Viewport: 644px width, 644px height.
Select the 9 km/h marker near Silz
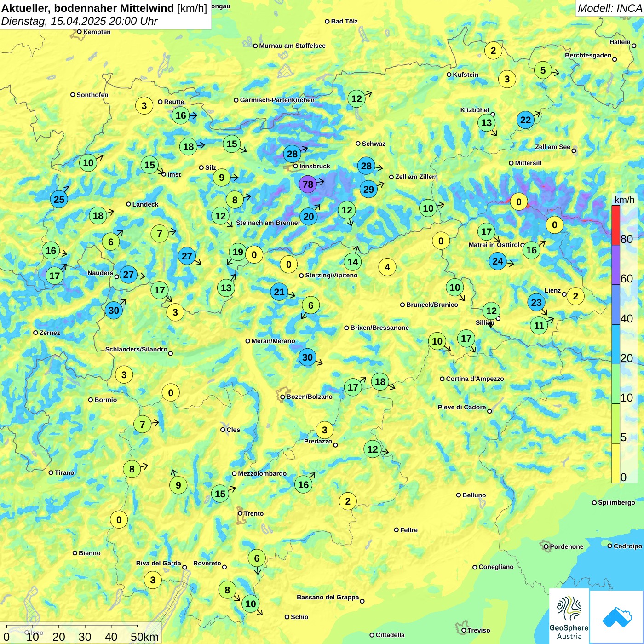(x=222, y=178)
